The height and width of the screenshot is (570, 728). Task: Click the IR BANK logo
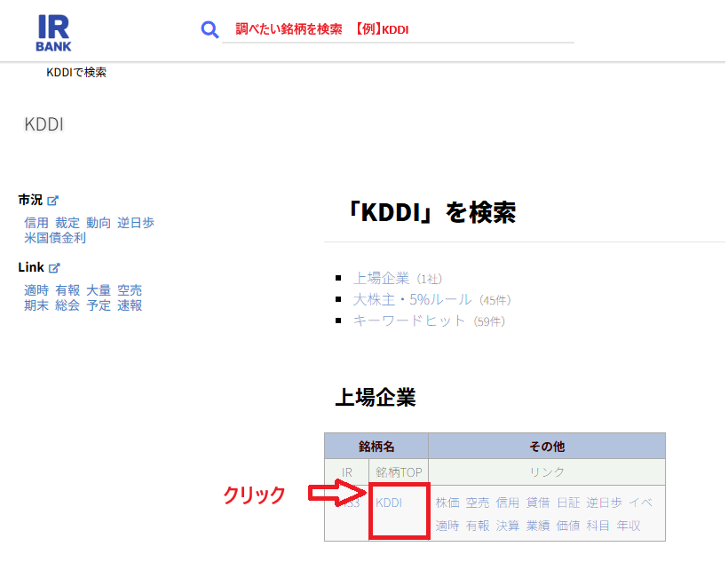(x=53, y=31)
